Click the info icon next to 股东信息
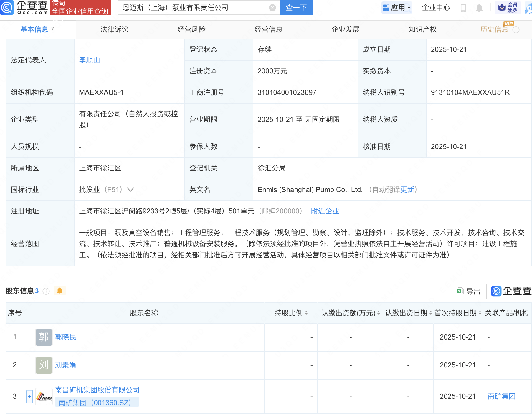This screenshot has height=414, width=532. (46, 291)
